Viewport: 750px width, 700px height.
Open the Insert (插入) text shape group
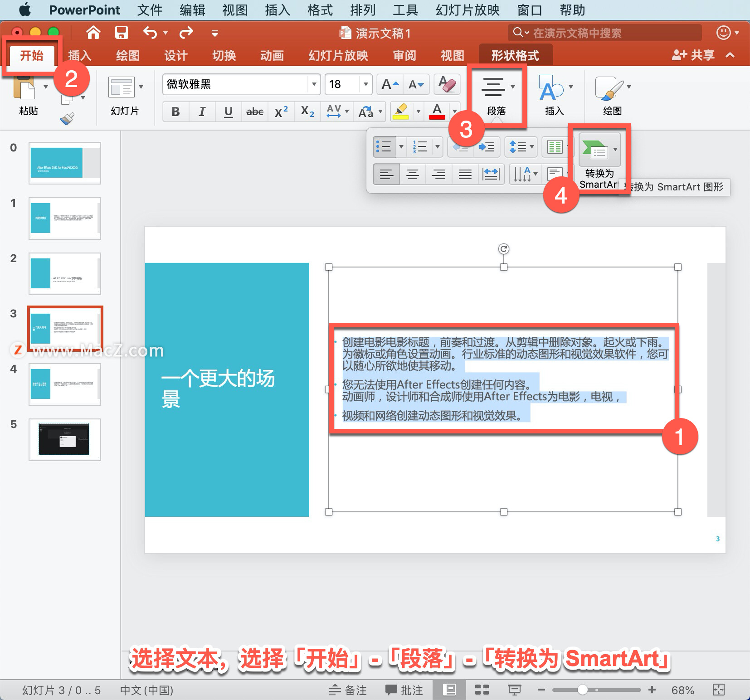click(x=554, y=96)
